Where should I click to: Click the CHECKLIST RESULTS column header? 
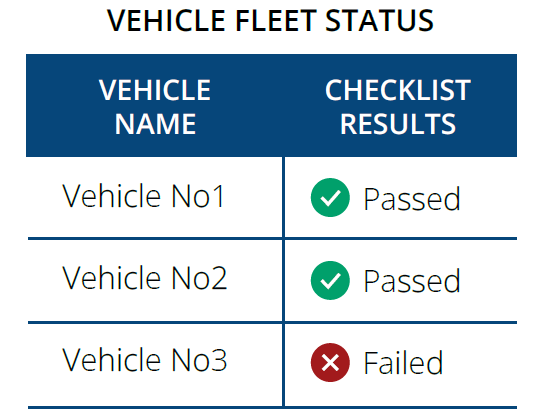point(398,107)
